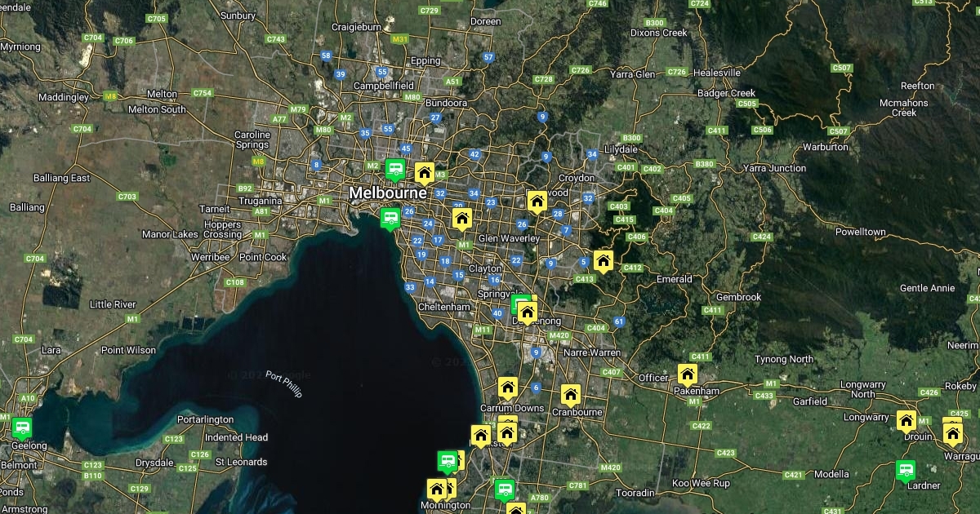Click the Sunbury town label

click(x=238, y=15)
